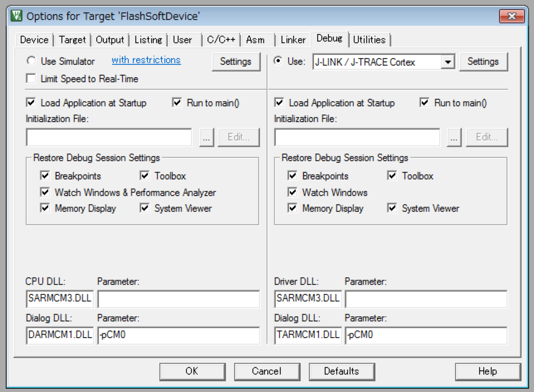Uncheck Run to main() for J-LINK driver
Screen dimensions: 534x392
pyautogui.click(x=424, y=103)
